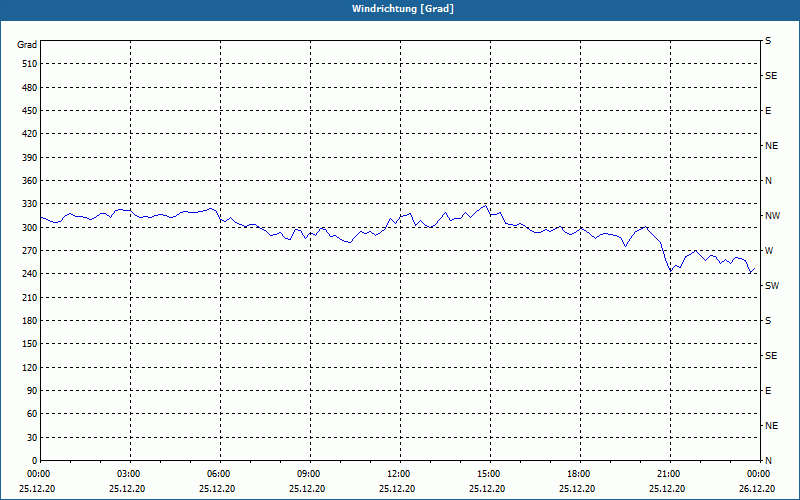Click the 03:00 time axis label

pyautogui.click(x=131, y=474)
